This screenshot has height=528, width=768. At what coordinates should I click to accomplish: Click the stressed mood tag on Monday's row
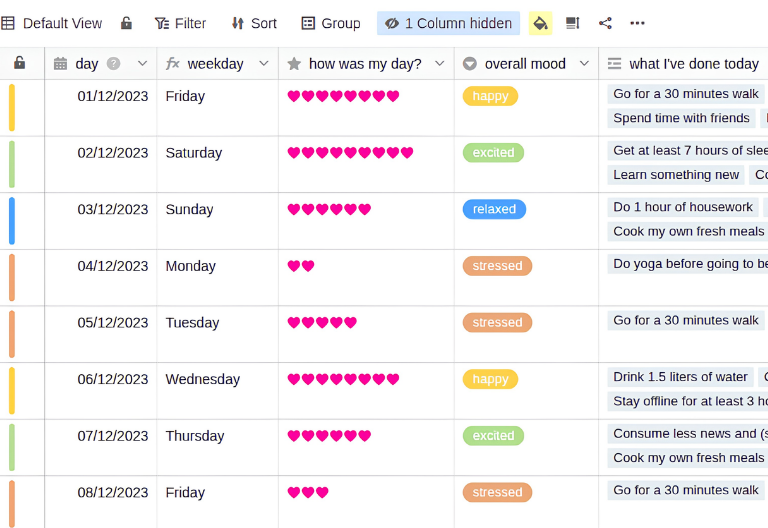click(x=497, y=266)
